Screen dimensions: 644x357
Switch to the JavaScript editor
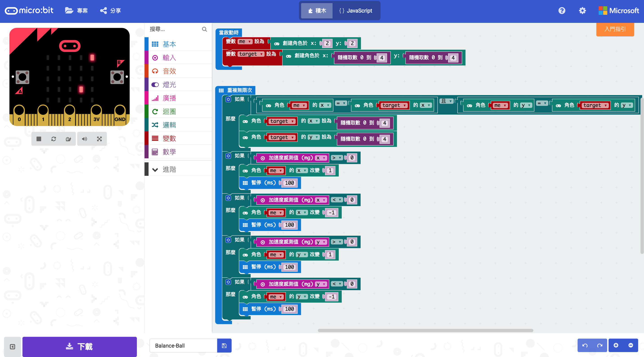[x=355, y=11]
